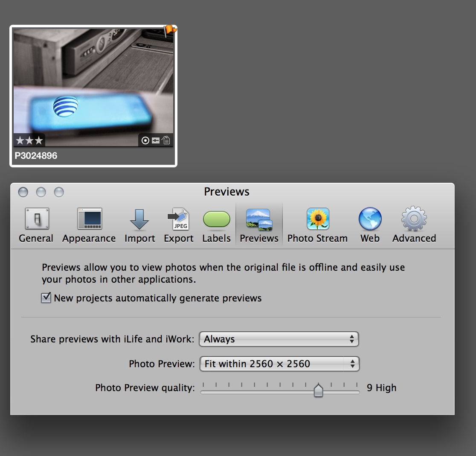Click the orange flag on the thumbnail
Image resolution: width=476 pixels, height=456 pixels.
[x=170, y=30]
